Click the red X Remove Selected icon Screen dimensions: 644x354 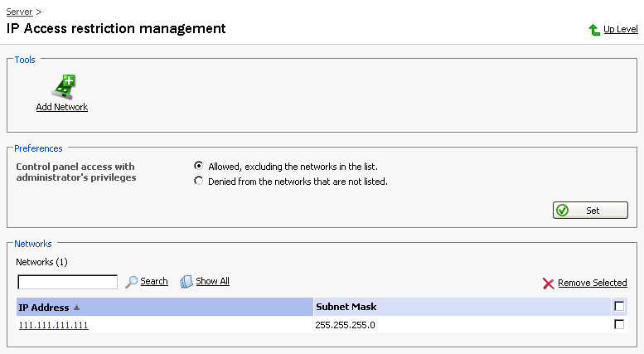[548, 284]
